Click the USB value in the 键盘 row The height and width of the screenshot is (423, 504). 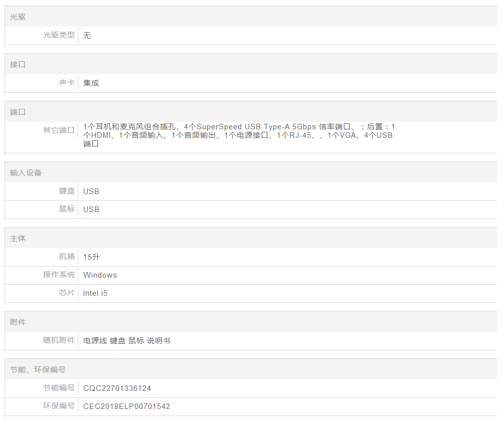91,191
